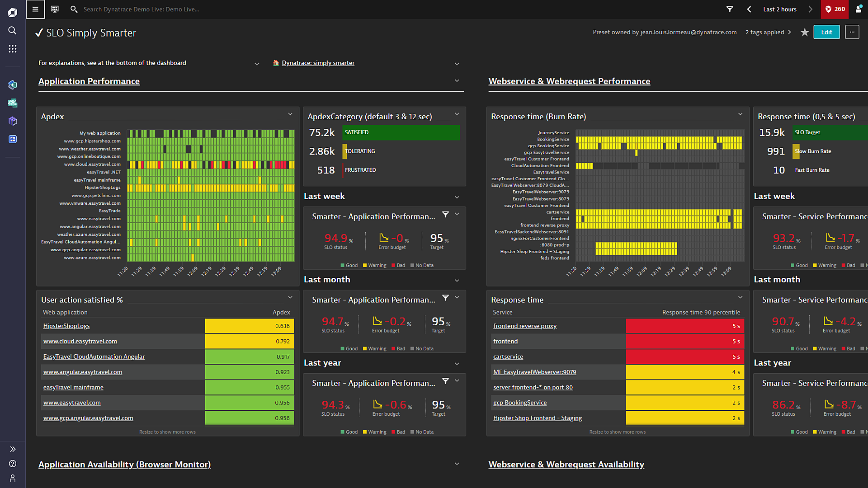Viewport: 868px width, 488px height.
Task: Click the navigation menu hamburger icon
Action: [x=35, y=9]
